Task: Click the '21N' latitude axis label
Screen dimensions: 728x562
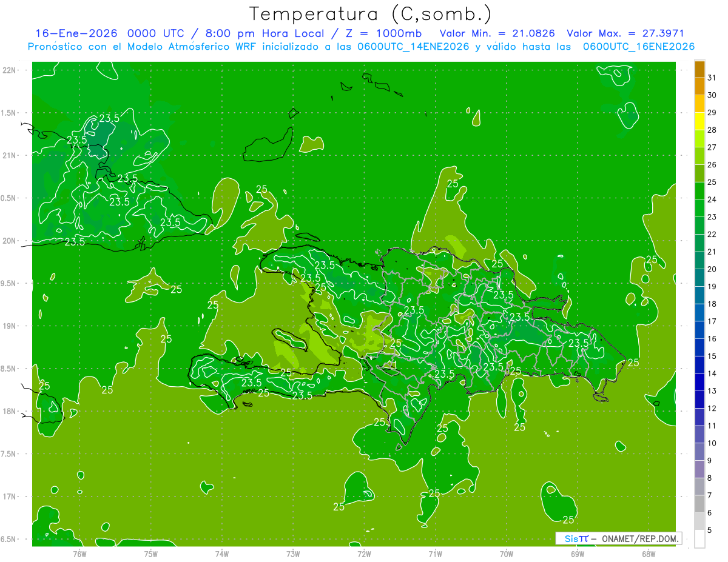Action: [10, 155]
